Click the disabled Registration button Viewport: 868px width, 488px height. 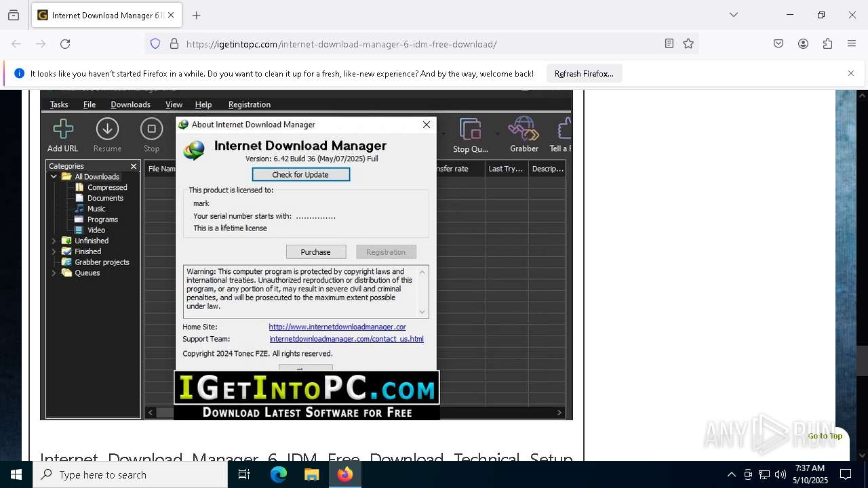coord(386,252)
